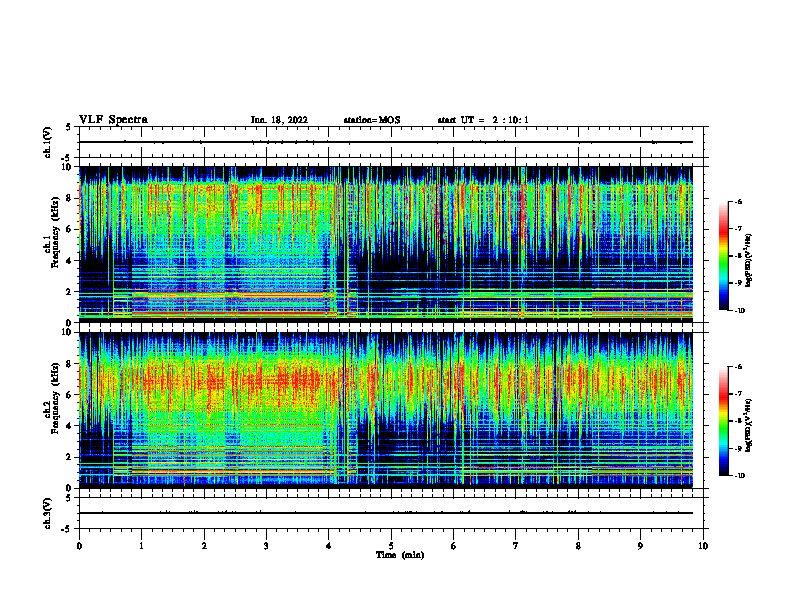This screenshot has height=612, width=792.
Task: Click the "-10" label on ch.2 colorbar
Action: [740, 476]
